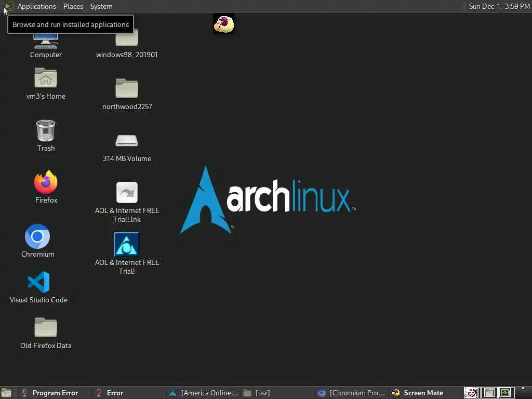Click the Applications menu logo icon
532x399 pixels.
pyautogui.click(x=10, y=6)
